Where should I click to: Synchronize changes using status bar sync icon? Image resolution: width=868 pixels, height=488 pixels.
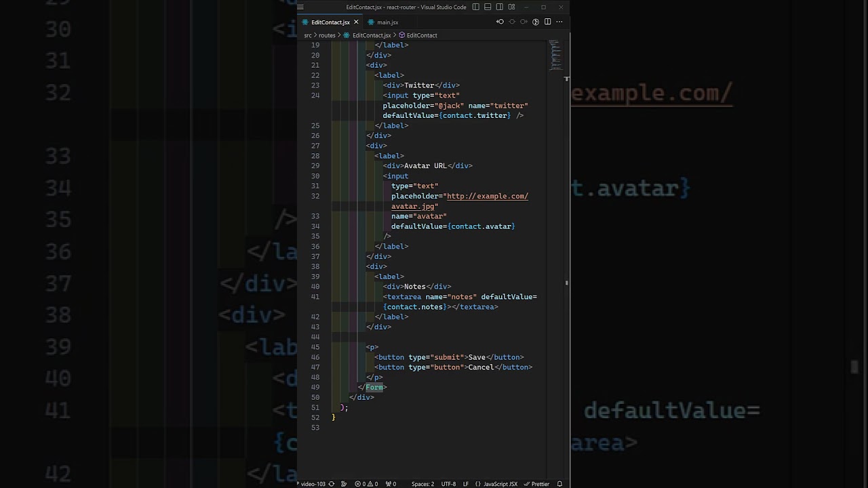coord(332,484)
